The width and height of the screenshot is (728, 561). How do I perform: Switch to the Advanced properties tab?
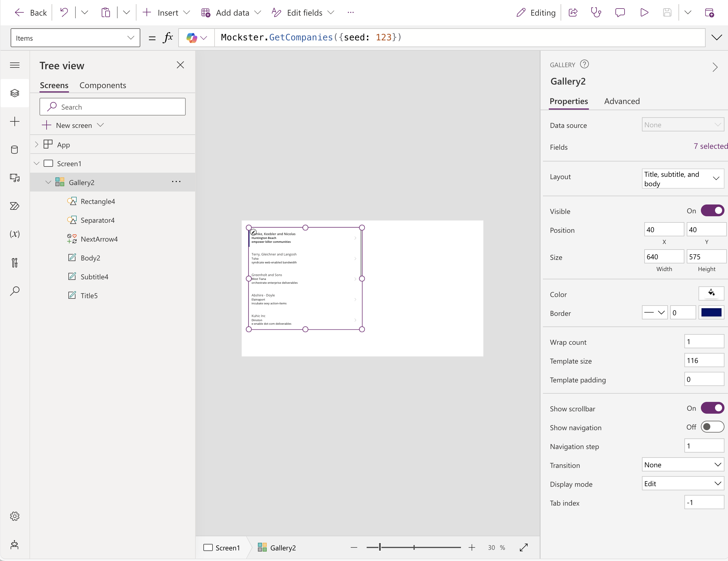click(622, 101)
